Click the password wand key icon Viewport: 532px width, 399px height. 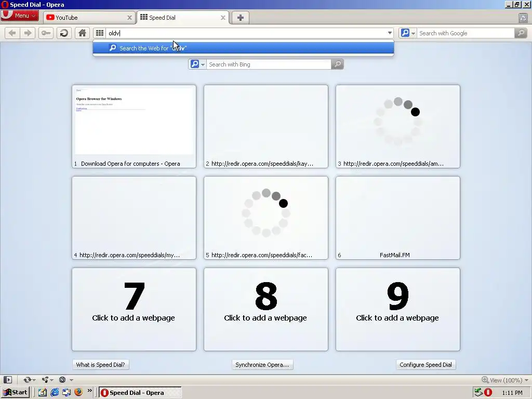pos(46,33)
